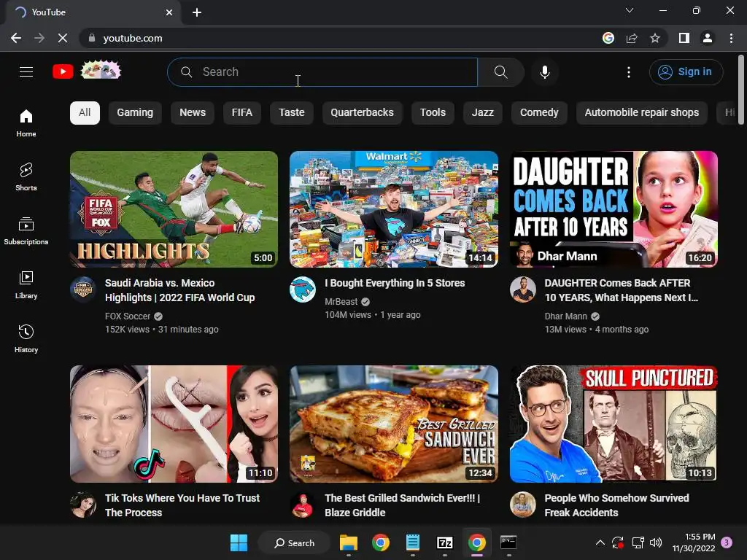747x560 pixels.
Task: Click the Sign in button
Action: pos(686,72)
